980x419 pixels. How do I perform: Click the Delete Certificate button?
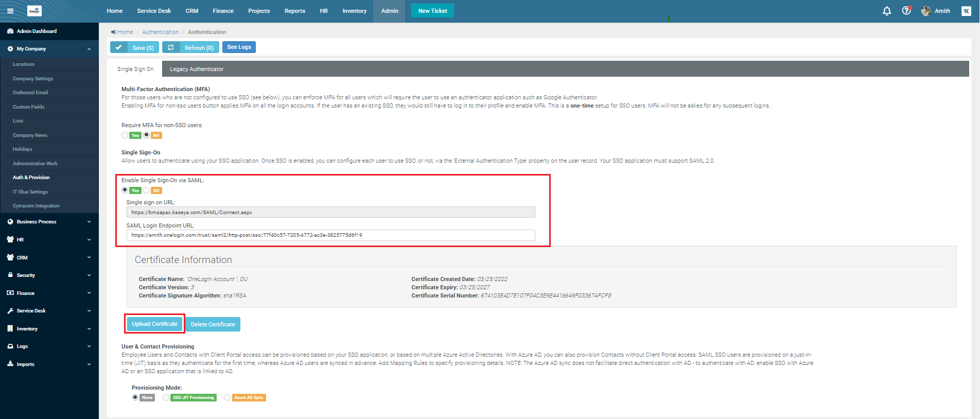click(x=213, y=324)
